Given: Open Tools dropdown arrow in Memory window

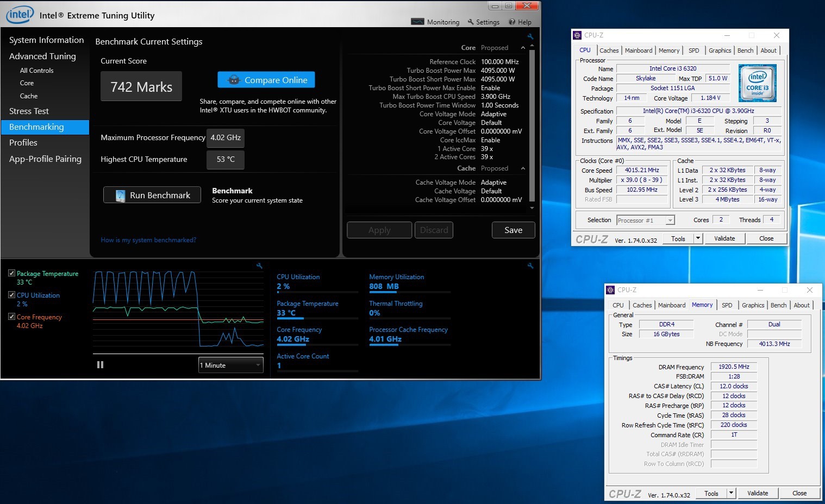Looking at the screenshot, I should pos(732,493).
